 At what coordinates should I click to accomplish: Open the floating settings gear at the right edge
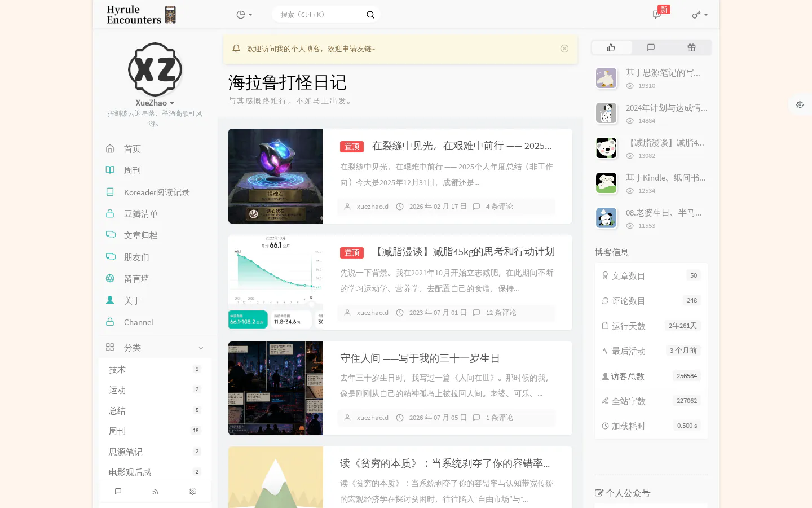800,104
